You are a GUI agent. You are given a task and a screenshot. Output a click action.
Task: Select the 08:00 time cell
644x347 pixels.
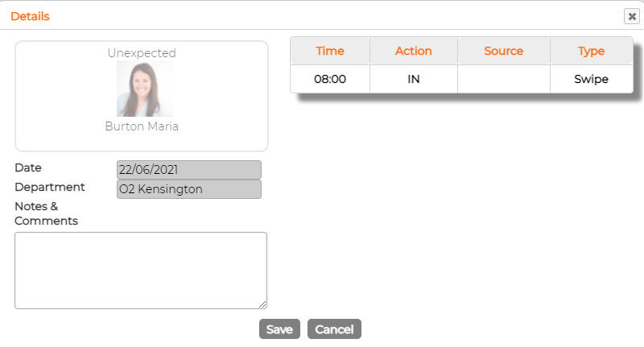click(330, 79)
